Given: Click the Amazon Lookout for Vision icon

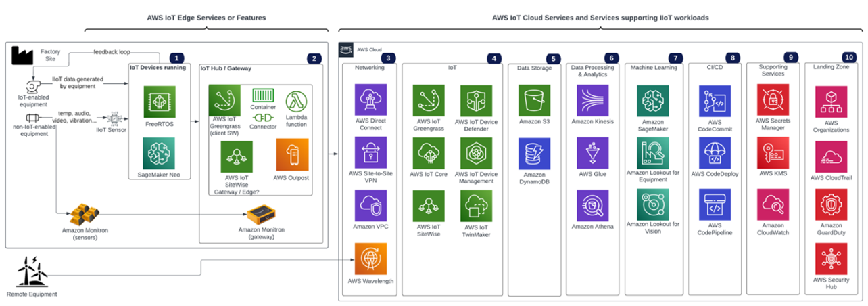Looking at the screenshot, I should tap(653, 204).
